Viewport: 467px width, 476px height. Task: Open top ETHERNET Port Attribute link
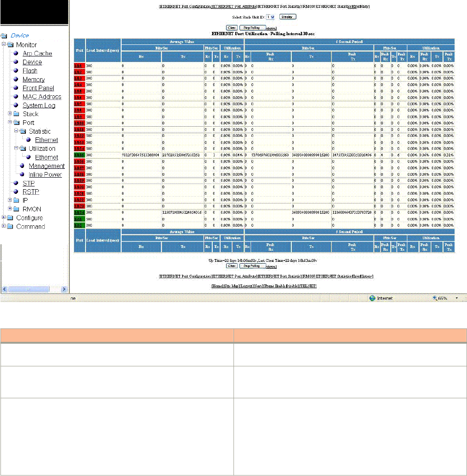[x=234, y=6]
